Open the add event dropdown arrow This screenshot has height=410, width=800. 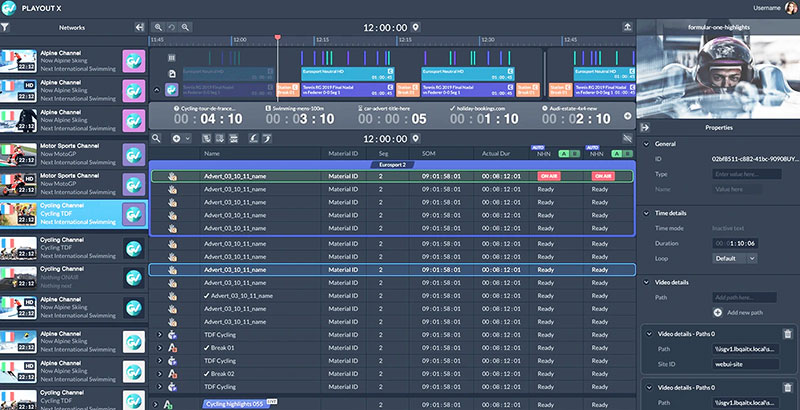coord(188,138)
